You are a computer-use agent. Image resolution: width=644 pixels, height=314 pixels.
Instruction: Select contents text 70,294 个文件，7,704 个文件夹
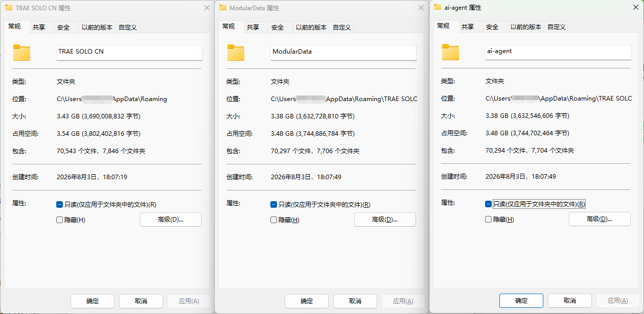point(530,151)
